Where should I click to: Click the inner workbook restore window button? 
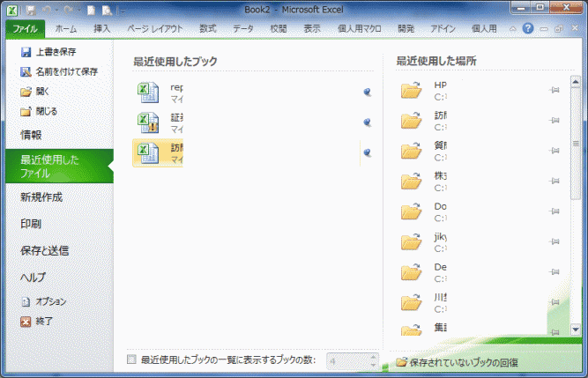click(559, 29)
